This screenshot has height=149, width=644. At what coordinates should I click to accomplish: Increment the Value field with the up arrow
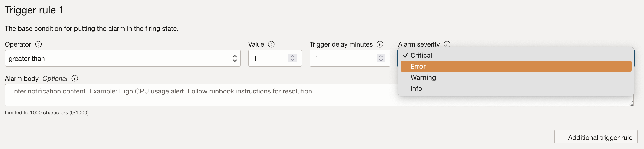(x=292, y=56)
